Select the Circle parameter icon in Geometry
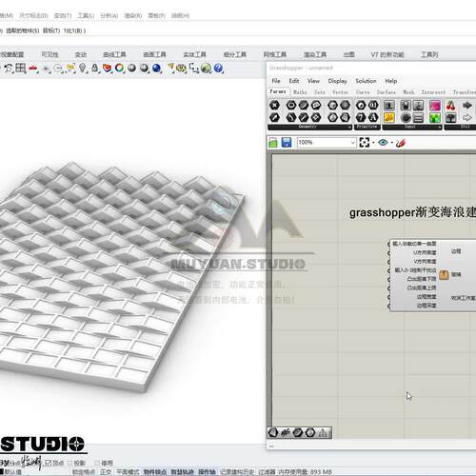This screenshot has width=476, height=476. [291, 105]
